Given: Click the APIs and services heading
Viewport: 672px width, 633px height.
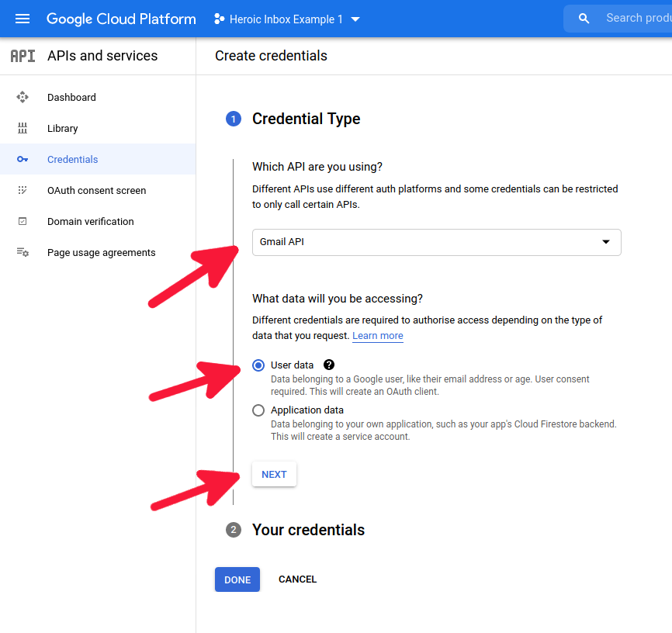Looking at the screenshot, I should coord(102,56).
